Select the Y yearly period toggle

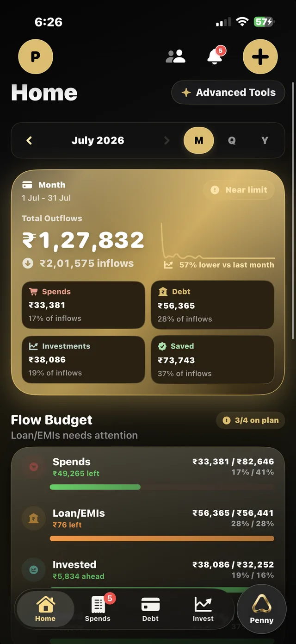(265, 140)
